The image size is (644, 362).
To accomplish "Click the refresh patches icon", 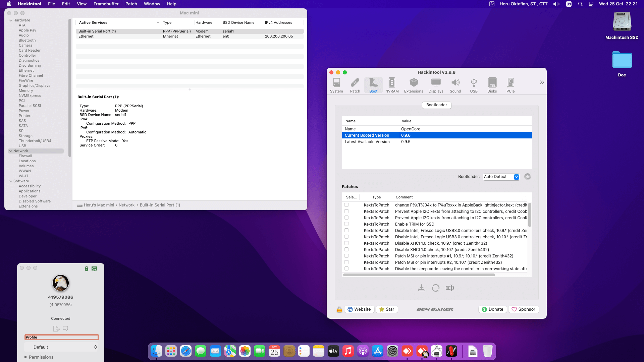I will point(436,288).
